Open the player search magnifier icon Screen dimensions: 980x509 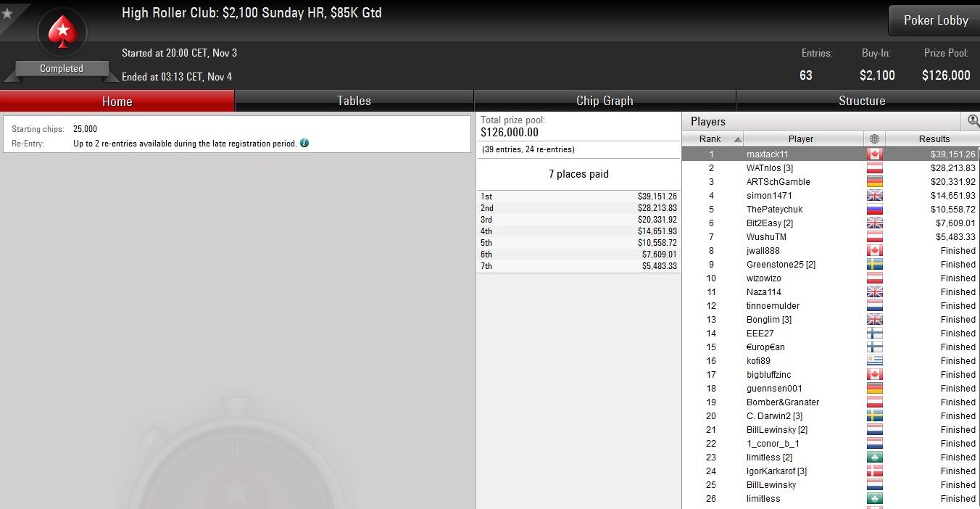[973, 121]
